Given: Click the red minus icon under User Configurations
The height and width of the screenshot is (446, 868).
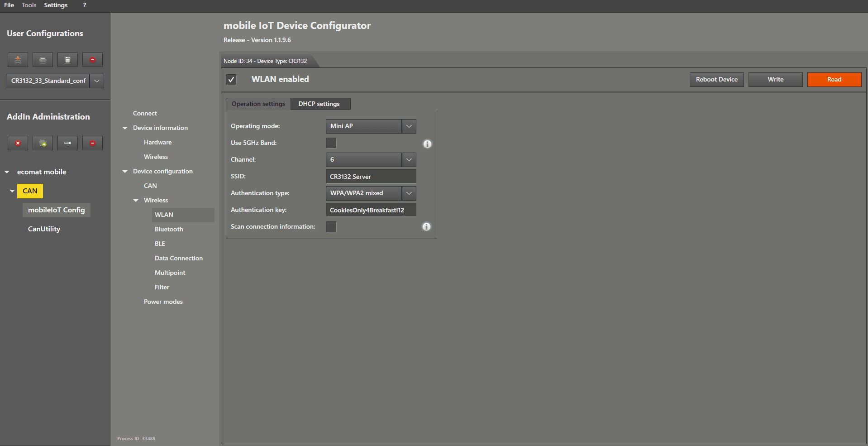Looking at the screenshot, I should [92, 60].
